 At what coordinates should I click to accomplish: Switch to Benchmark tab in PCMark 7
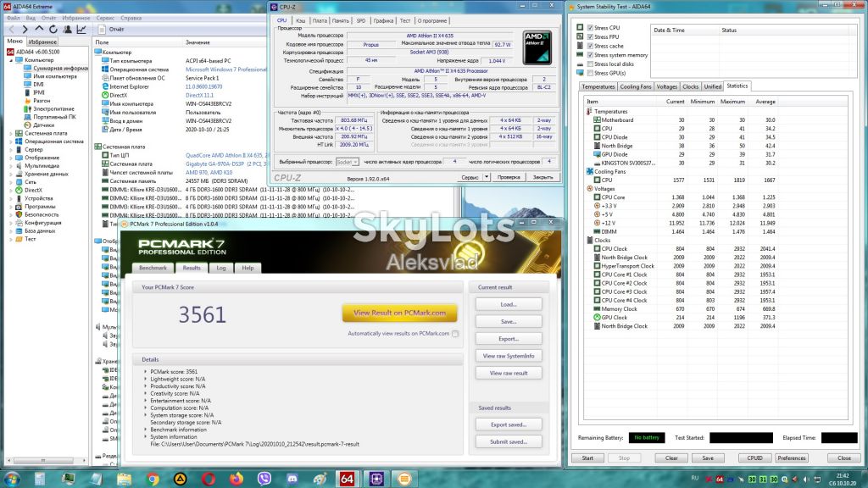(x=153, y=268)
